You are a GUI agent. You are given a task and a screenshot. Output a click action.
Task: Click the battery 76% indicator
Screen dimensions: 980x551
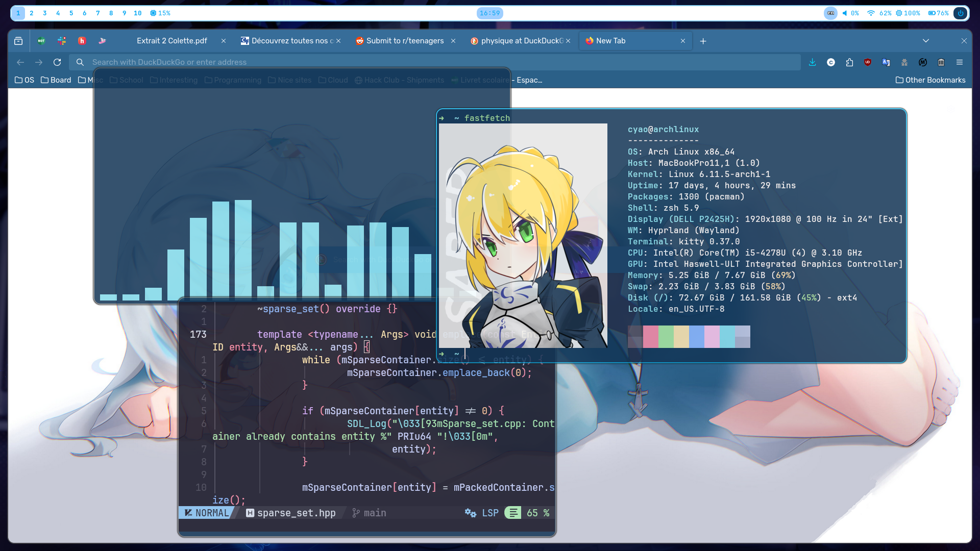pyautogui.click(x=938, y=13)
